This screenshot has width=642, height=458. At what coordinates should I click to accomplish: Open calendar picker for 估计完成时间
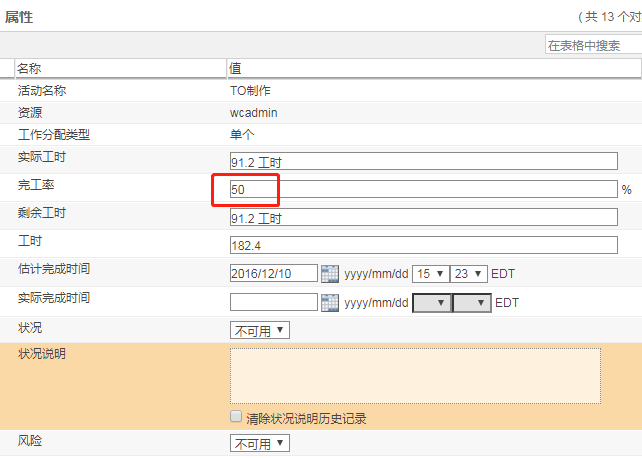330,273
